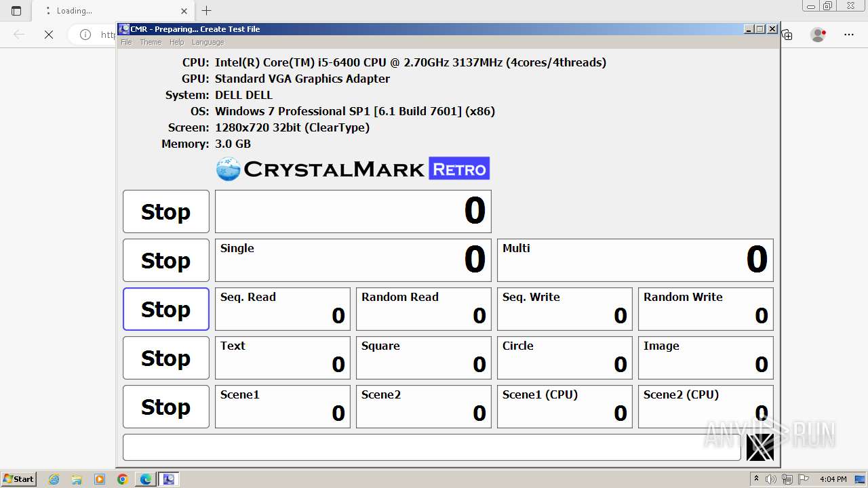The image size is (868, 488).
Task: Click the Stop button beside Seq. Read
Action: [x=166, y=309]
